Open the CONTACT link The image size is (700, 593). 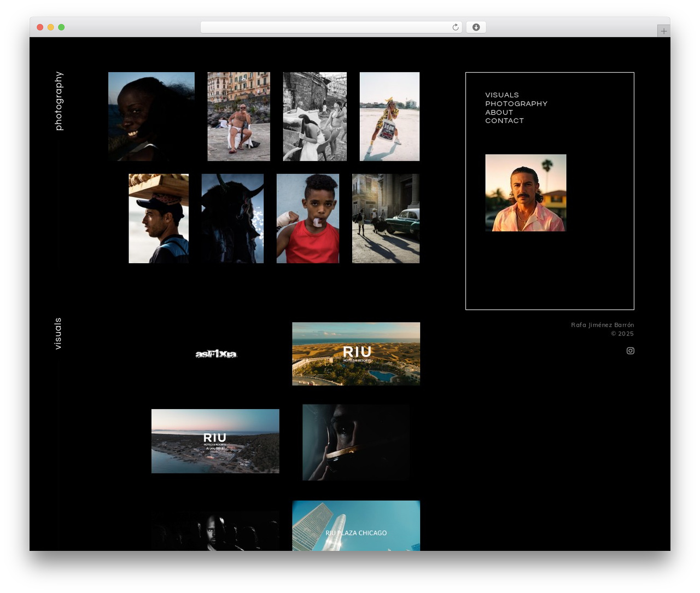[x=504, y=120]
